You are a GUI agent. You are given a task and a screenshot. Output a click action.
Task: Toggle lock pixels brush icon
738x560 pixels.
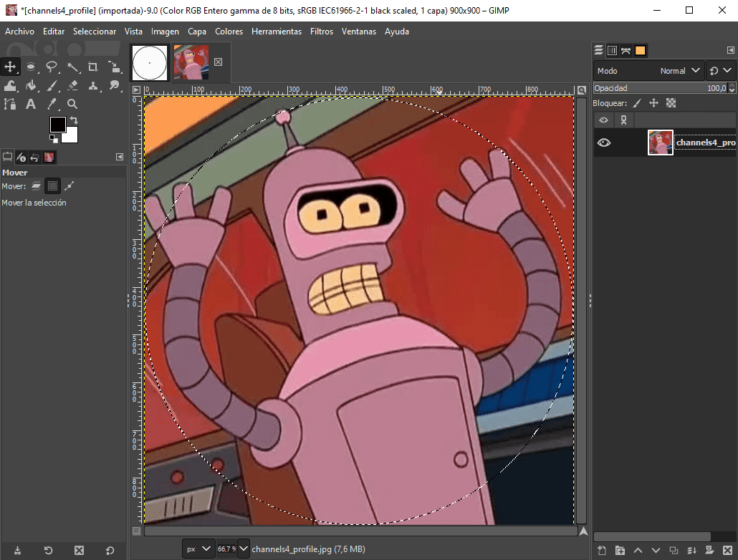tap(637, 103)
